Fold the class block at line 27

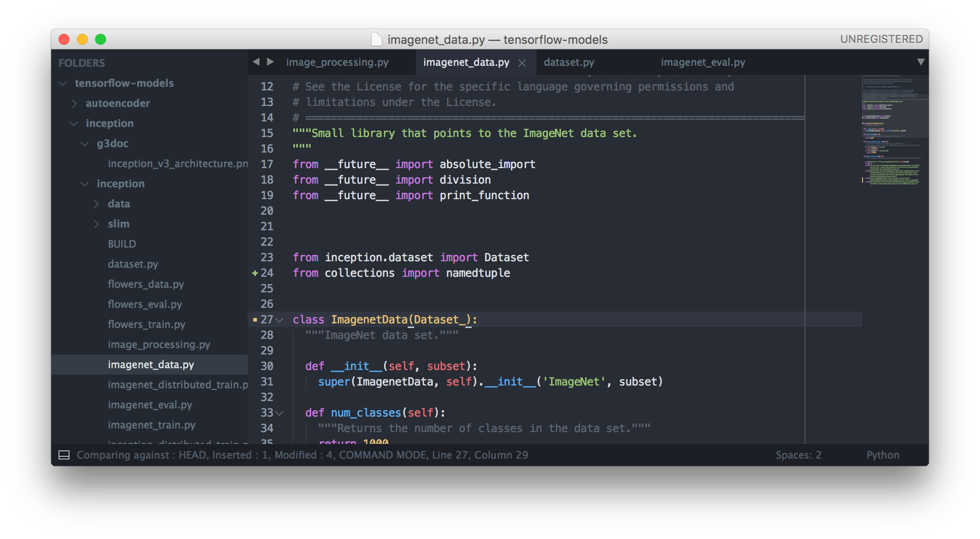click(280, 320)
